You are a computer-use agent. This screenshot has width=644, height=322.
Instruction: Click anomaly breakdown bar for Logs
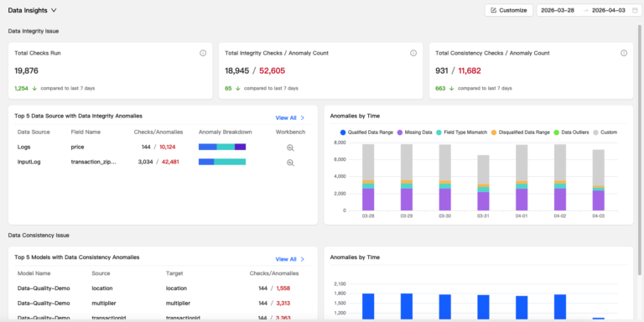point(222,147)
